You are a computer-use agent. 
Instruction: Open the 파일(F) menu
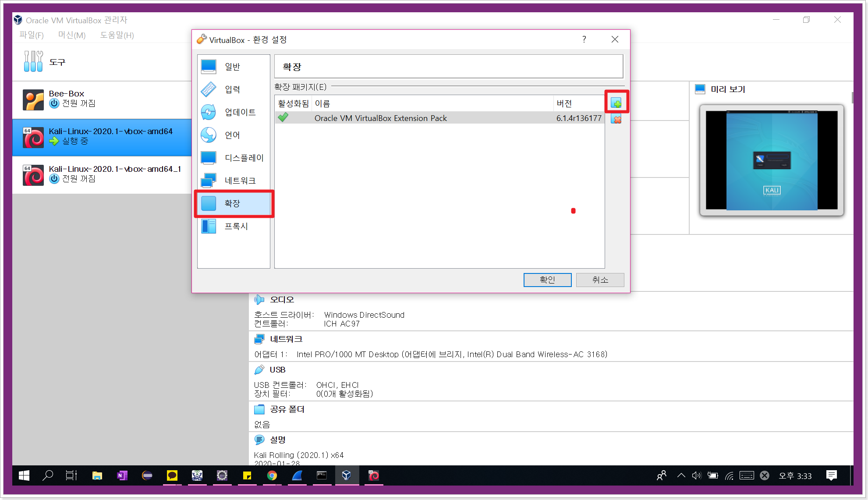pyautogui.click(x=32, y=35)
